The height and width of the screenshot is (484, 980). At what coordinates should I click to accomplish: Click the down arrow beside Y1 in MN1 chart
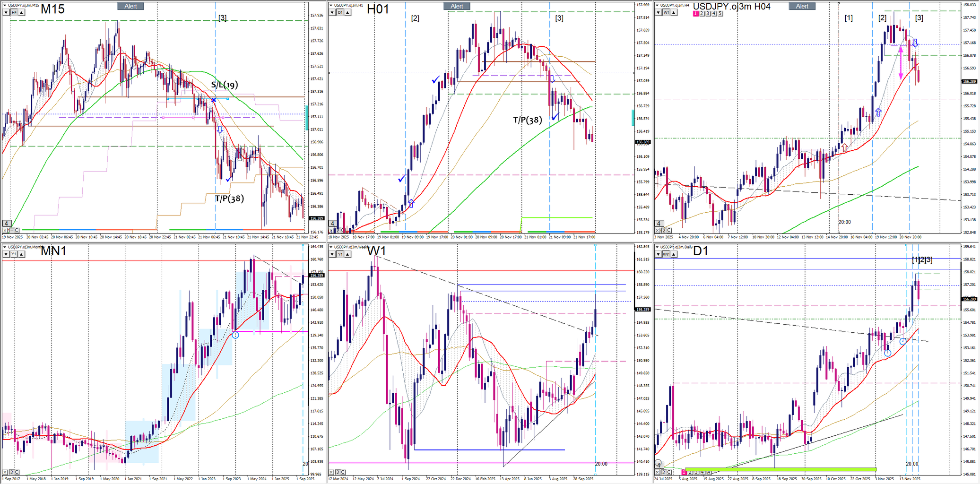6,254
